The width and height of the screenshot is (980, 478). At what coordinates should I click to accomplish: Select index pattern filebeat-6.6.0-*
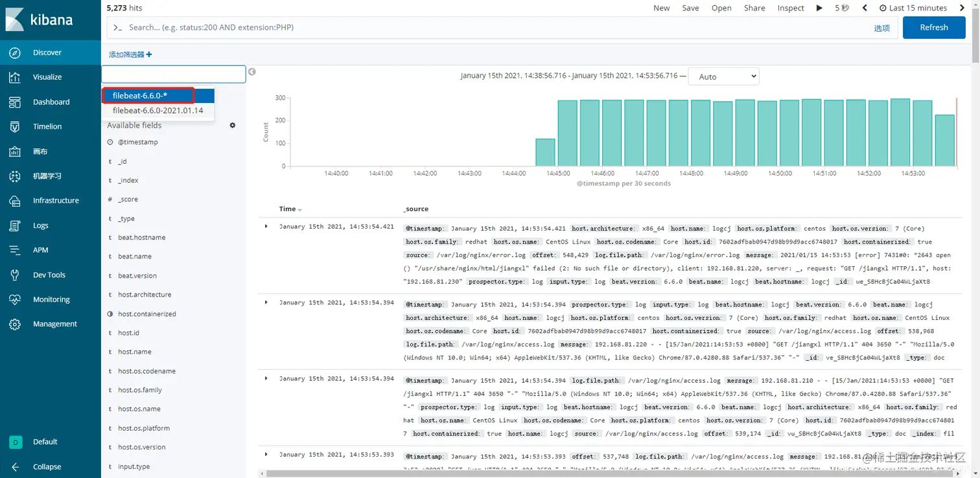(x=158, y=95)
